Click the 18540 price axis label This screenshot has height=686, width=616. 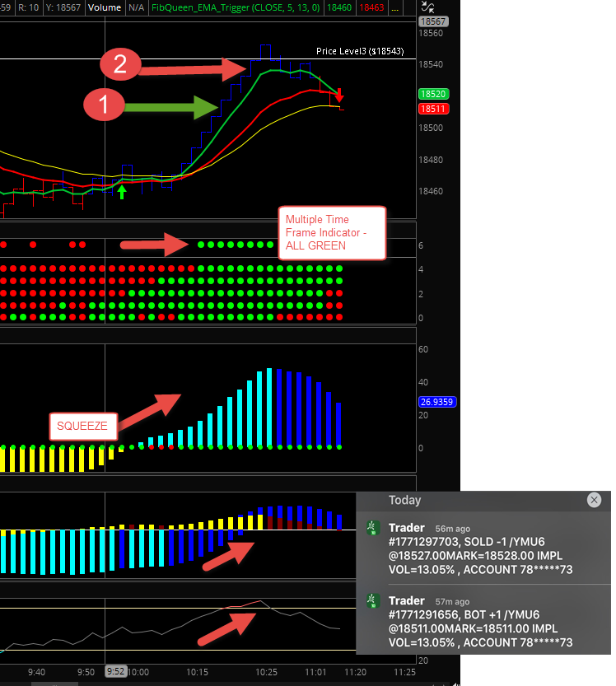click(431, 64)
